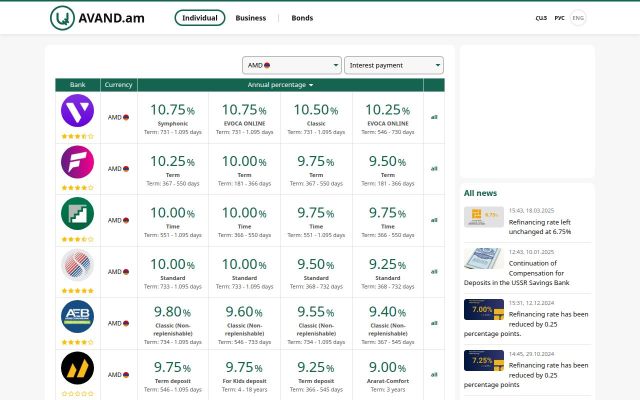Open the purple V bank logo
This screenshot has height=400, width=640.
78,111
